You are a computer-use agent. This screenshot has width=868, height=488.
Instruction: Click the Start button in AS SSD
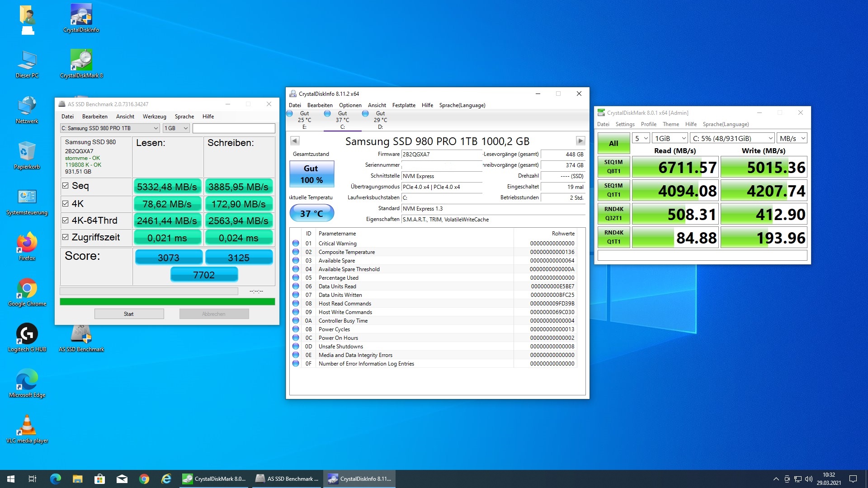pyautogui.click(x=129, y=314)
